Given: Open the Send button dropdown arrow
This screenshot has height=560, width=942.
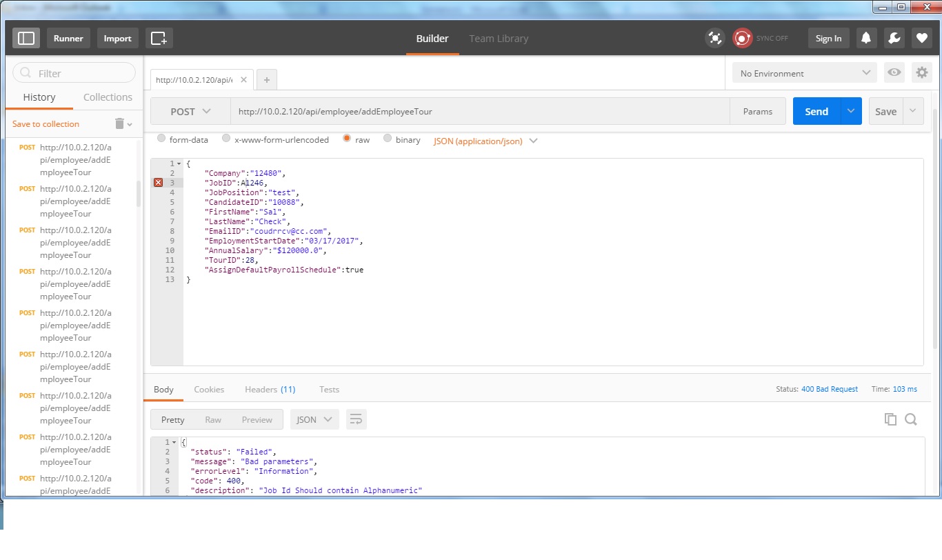Looking at the screenshot, I should tap(851, 111).
